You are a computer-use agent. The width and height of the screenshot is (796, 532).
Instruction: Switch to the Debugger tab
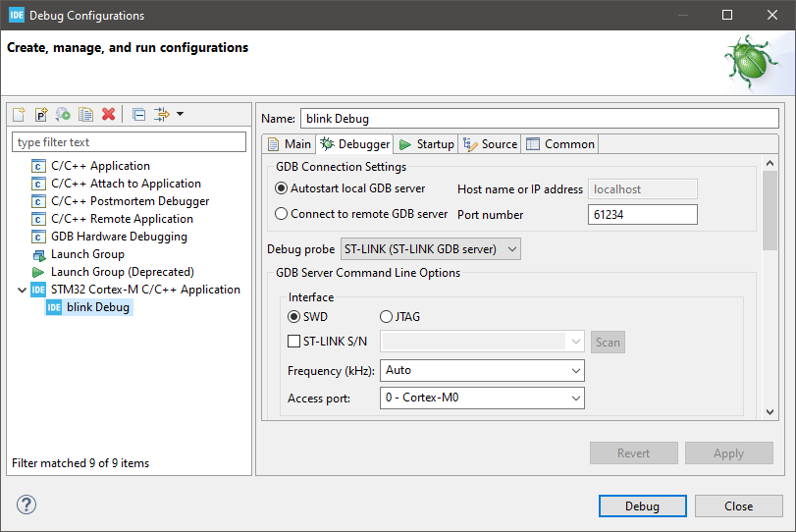[x=354, y=144]
